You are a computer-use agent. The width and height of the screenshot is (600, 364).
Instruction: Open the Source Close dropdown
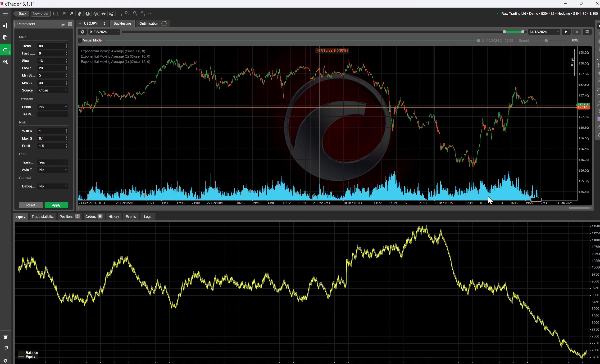click(53, 90)
